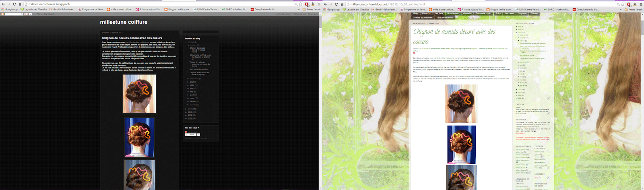Open home page in green blog window
Screen dimensions: 644x190
pos(342,4)
